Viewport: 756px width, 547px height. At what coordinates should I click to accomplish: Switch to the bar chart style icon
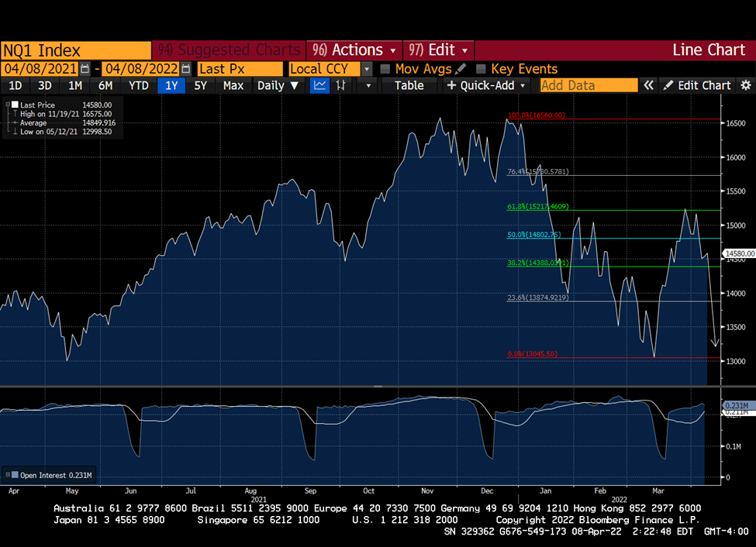tap(341, 85)
